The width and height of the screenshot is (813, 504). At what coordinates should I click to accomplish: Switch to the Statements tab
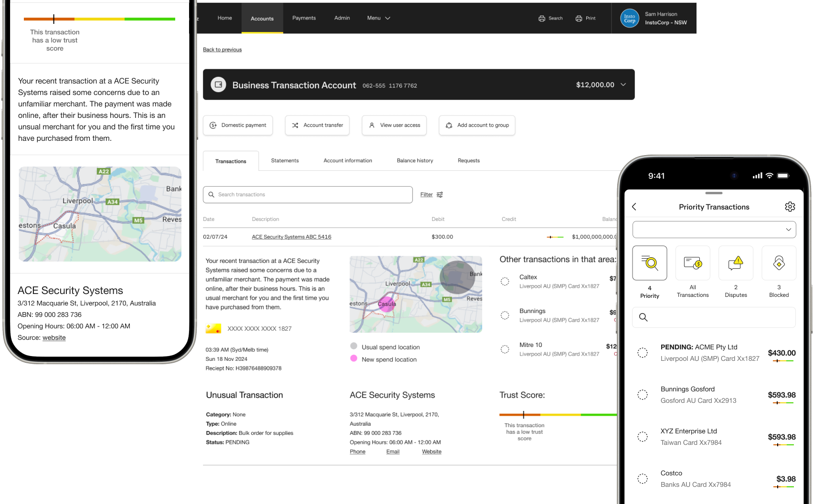(285, 161)
